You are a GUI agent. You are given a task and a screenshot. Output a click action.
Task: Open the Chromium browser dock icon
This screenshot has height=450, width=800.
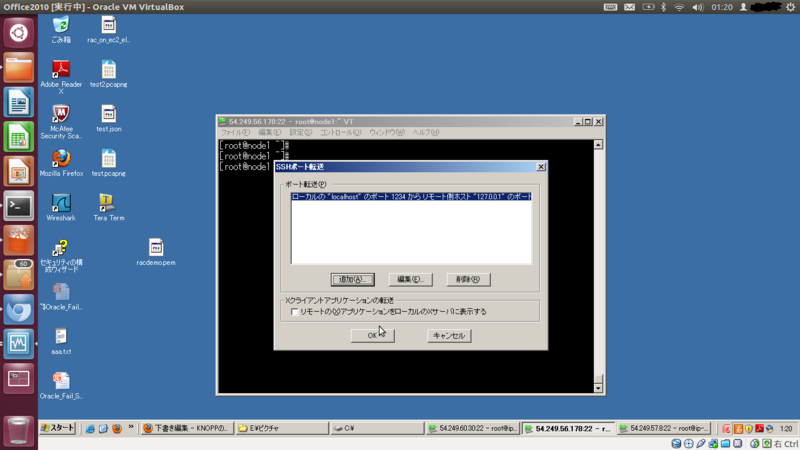pos(18,310)
